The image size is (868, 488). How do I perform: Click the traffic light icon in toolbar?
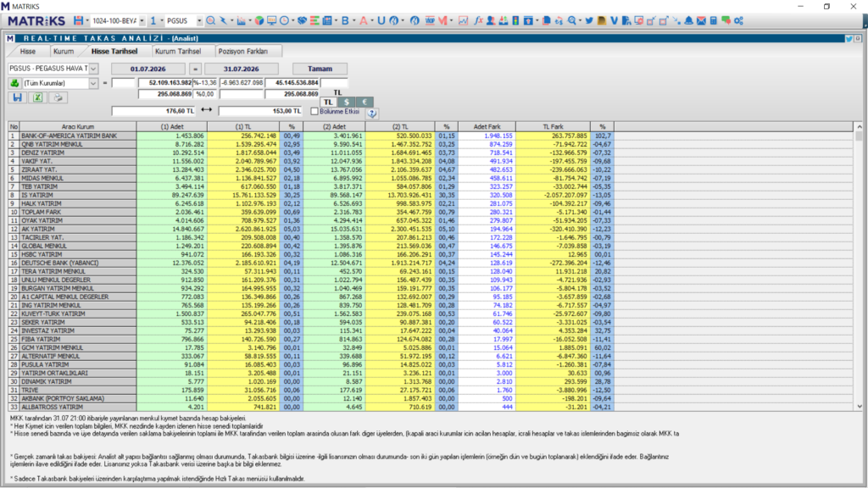(x=515, y=20)
